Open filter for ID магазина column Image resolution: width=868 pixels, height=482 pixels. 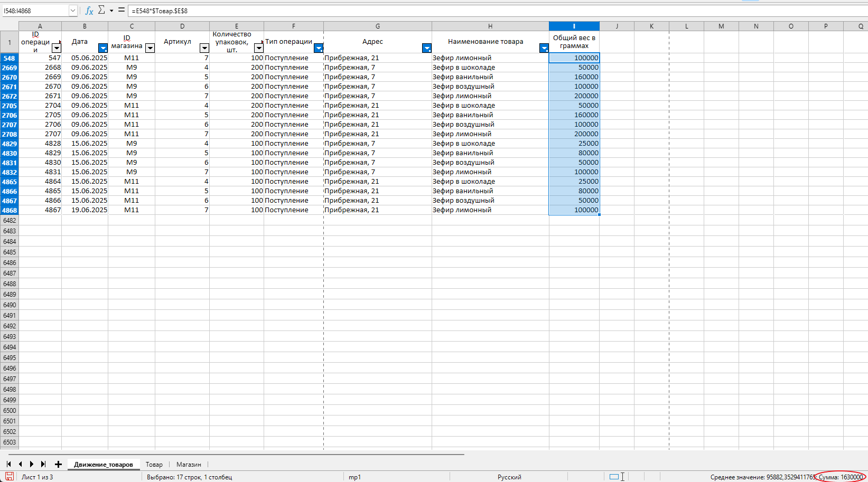(x=150, y=48)
